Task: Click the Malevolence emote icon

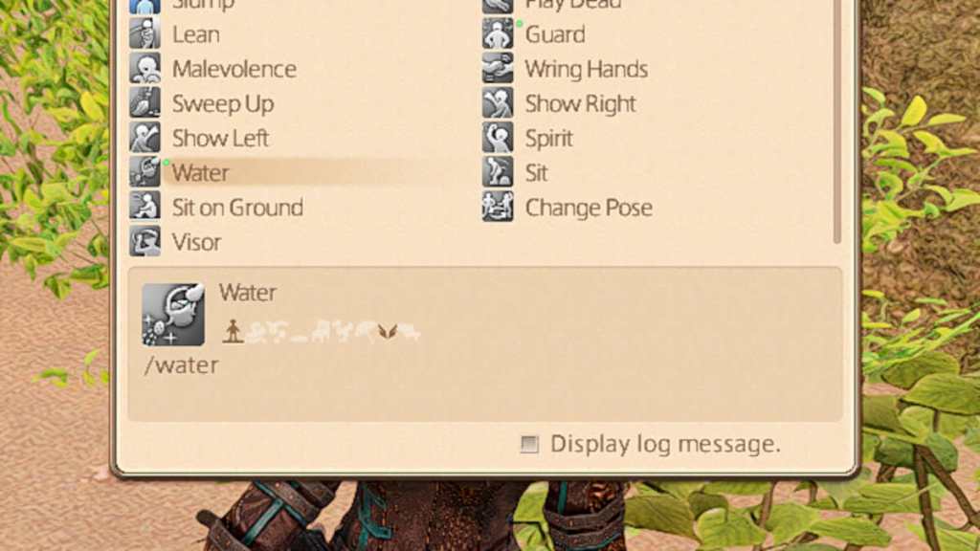Action: (x=145, y=68)
